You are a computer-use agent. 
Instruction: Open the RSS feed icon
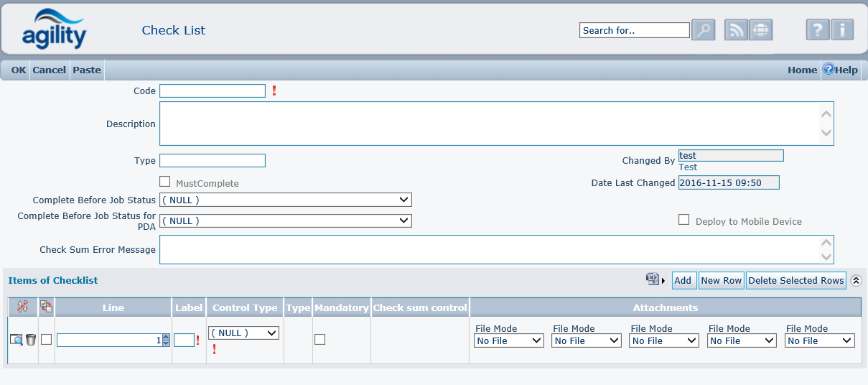coord(736,30)
